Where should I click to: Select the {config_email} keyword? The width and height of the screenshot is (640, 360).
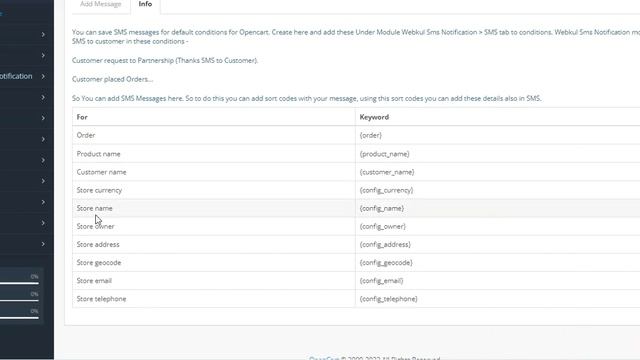[381, 281]
